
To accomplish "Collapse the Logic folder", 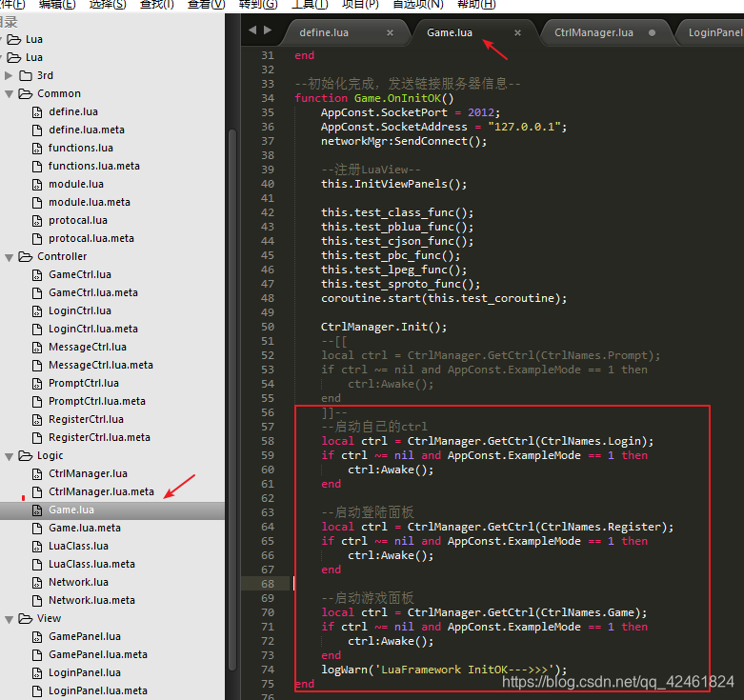I will [9, 456].
